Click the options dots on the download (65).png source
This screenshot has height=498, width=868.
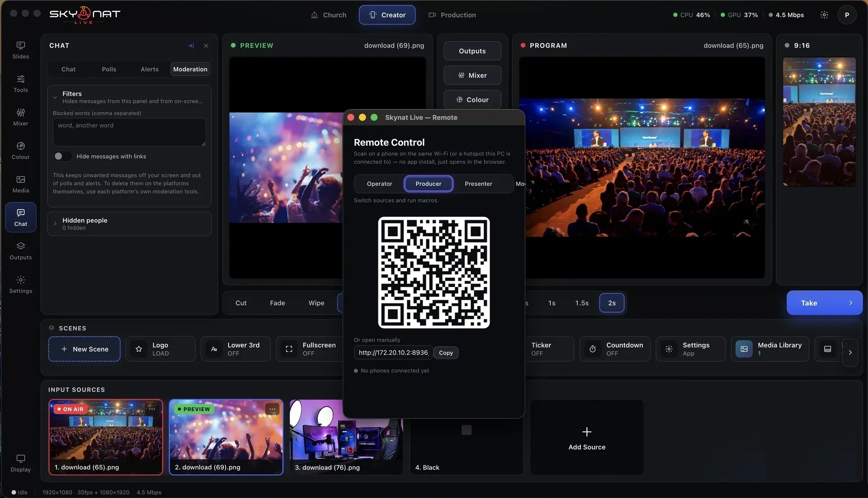152,409
